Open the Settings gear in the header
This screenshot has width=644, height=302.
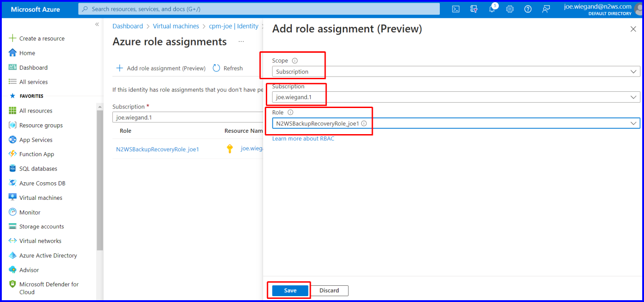[510, 9]
